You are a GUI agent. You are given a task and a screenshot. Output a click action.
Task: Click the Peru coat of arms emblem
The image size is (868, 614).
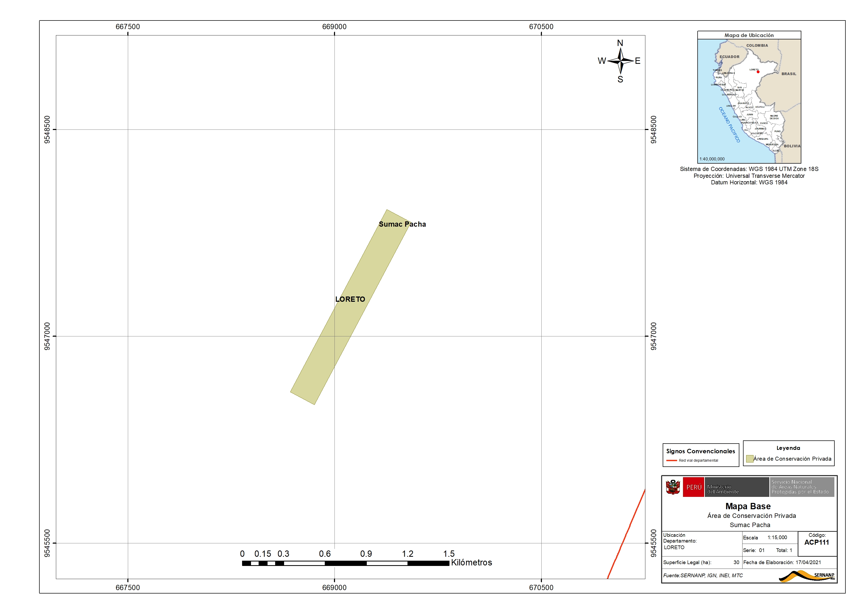point(673,487)
